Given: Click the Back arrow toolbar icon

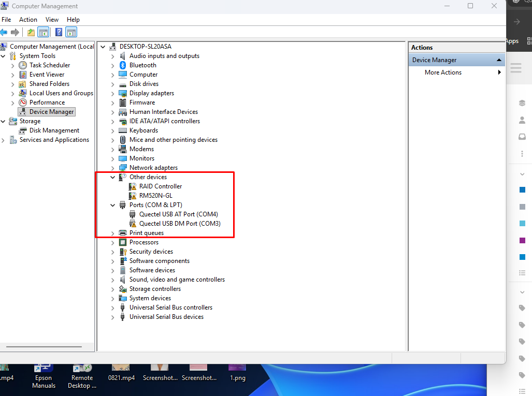Looking at the screenshot, I should click(4, 33).
